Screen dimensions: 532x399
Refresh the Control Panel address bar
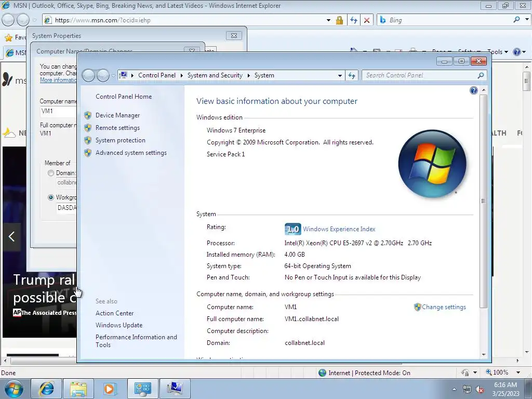click(352, 75)
